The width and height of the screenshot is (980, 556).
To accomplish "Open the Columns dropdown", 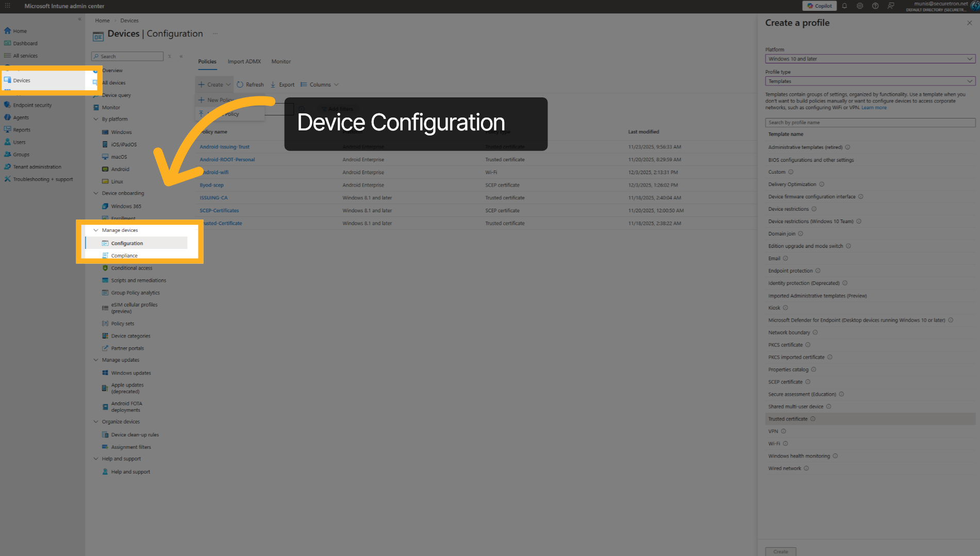I will click(x=320, y=84).
